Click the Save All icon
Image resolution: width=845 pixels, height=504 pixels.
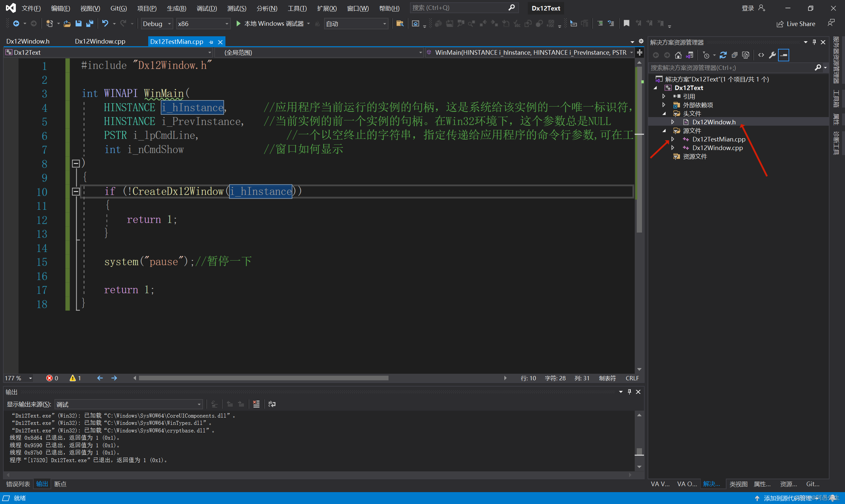click(90, 23)
